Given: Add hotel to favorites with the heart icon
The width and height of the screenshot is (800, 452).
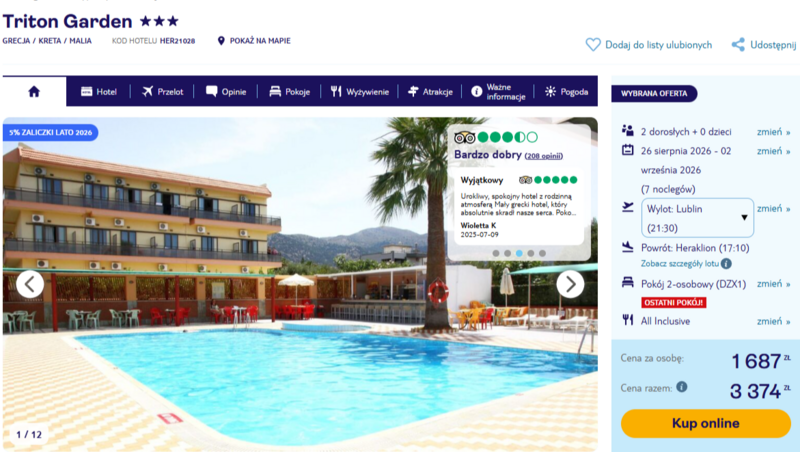Looking at the screenshot, I should 593,45.
